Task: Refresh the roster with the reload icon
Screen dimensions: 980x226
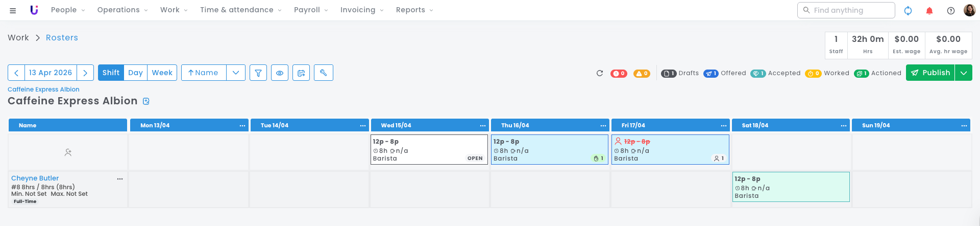Action: 600,73
